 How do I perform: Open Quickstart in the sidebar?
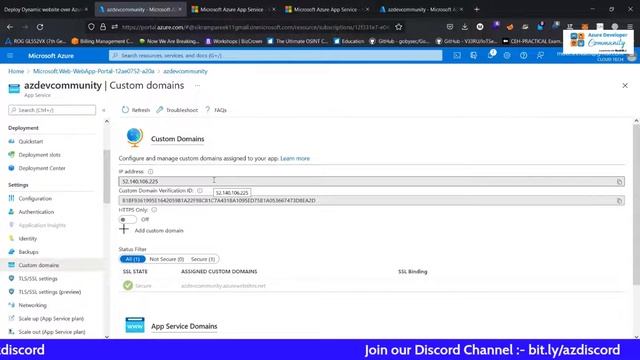31,142
